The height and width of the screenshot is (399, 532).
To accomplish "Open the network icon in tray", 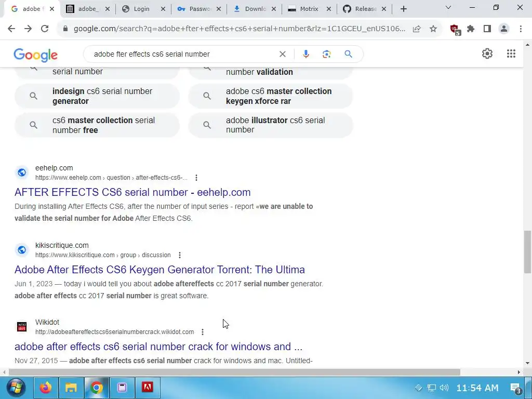I will [x=431, y=388].
